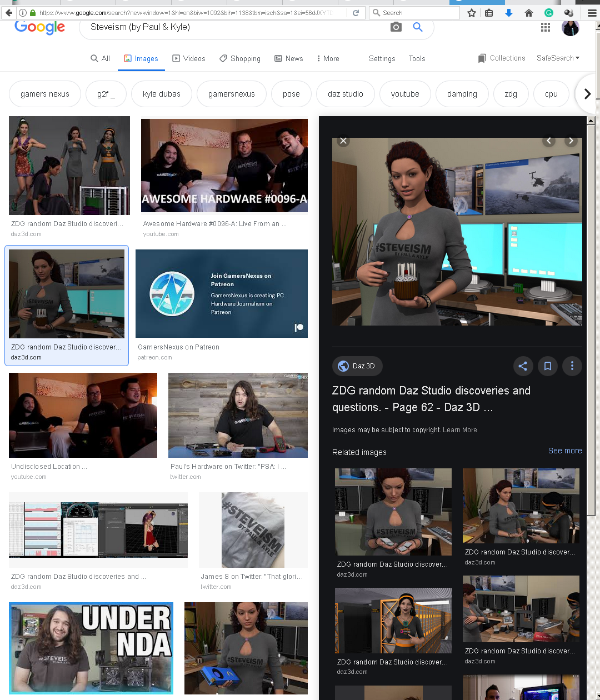This screenshot has height=700, width=600.
Task: Click in the Firefox Search box
Action: [x=414, y=12]
